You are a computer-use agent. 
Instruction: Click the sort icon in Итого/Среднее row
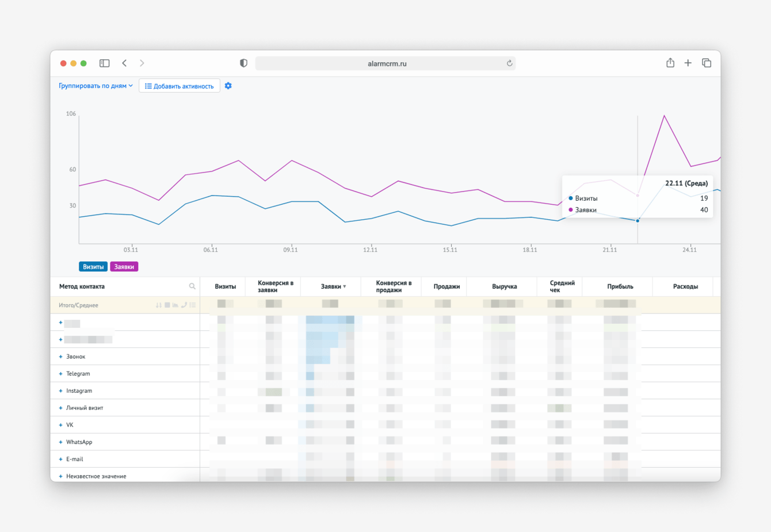pyautogui.click(x=159, y=305)
